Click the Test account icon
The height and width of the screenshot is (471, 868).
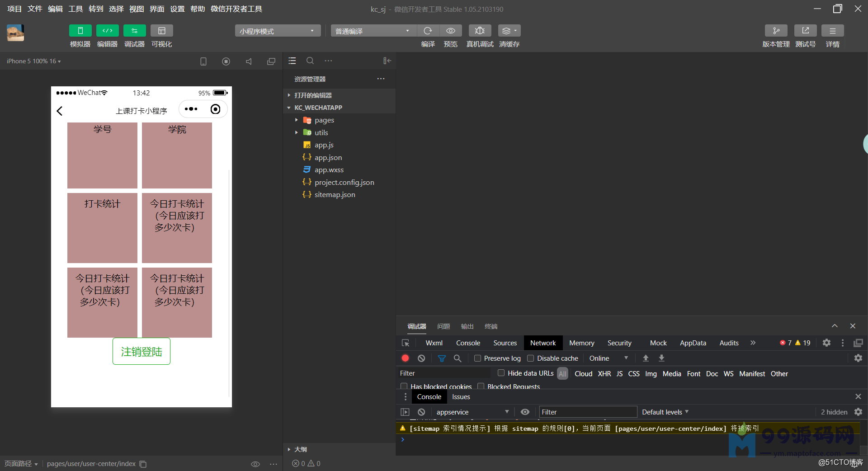point(805,31)
